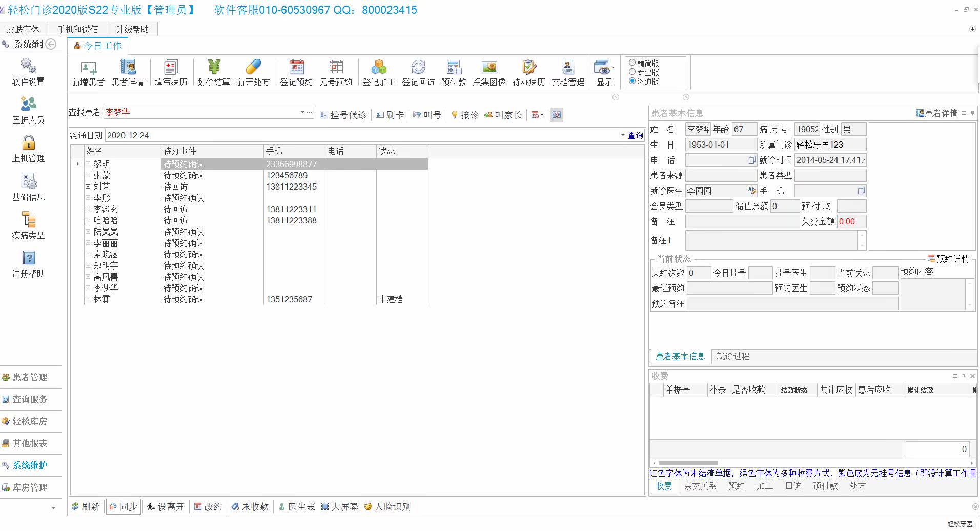The image size is (980, 531).
Task: Switch to 就诊过程 tab
Action: coord(733,356)
